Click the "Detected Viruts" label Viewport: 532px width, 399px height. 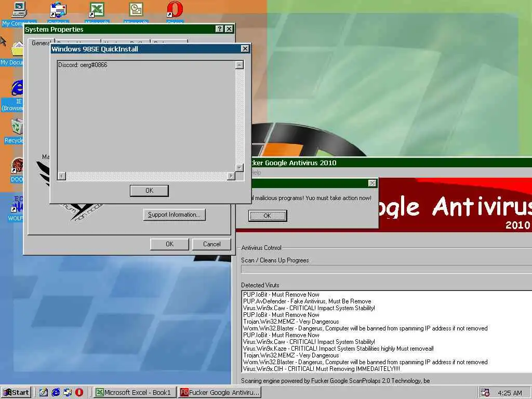[x=260, y=285]
